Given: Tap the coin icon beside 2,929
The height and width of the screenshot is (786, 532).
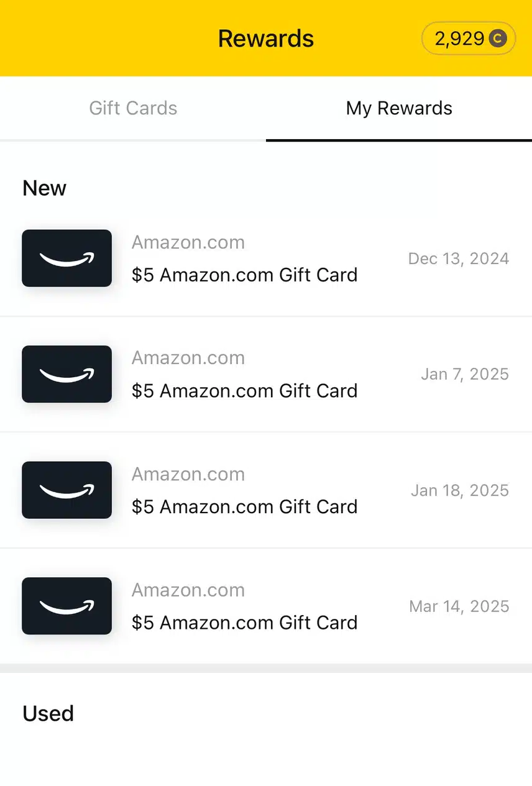Looking at the screenshot, I should click(x=498, y=39).
